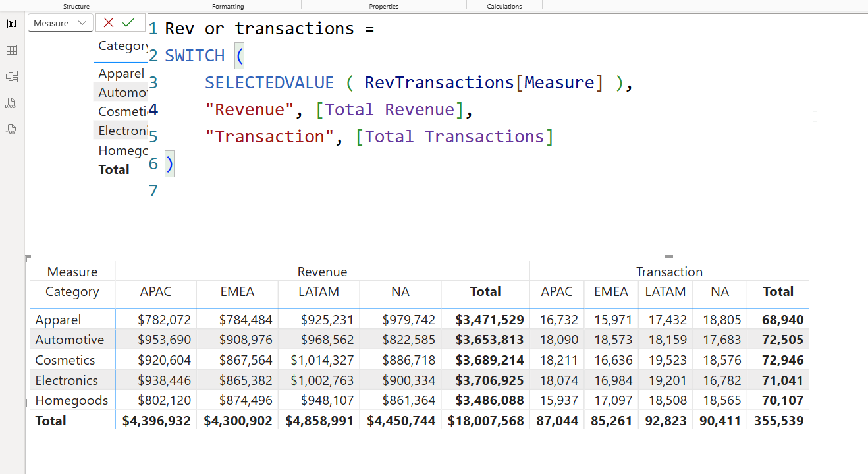Select Homegoods row header in lower matrix
Screen dimensions: 868x474
(72, 400)
